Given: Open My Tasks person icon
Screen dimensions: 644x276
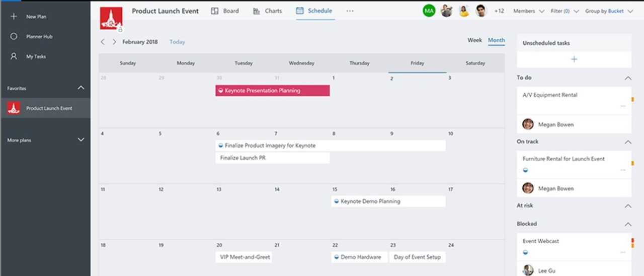Looking at the screenshot, I should point(14,56).
